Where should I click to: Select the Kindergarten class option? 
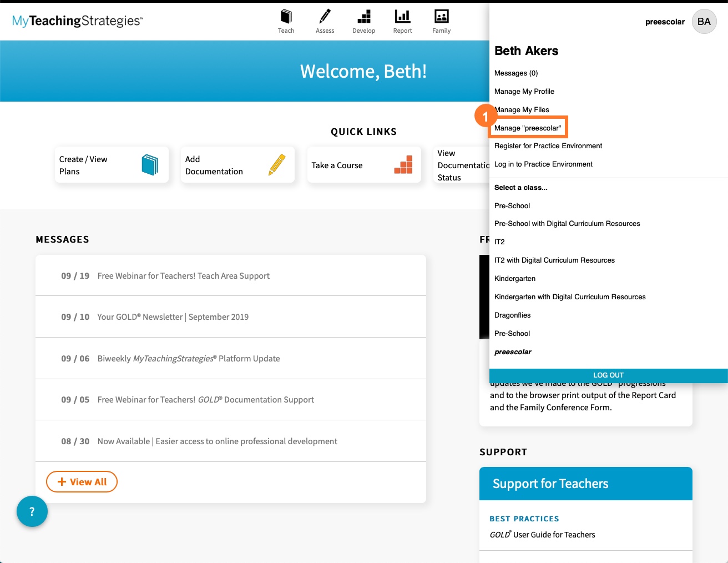tap(515, 278)
